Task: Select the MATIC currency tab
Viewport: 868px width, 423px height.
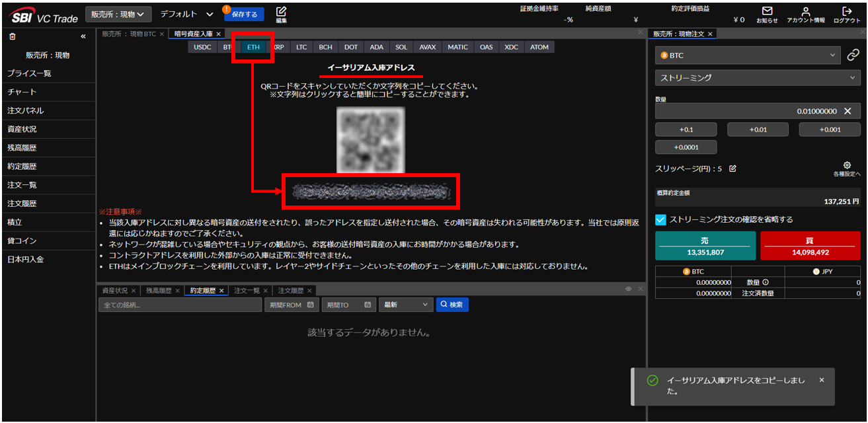Action: click(x=457, y=47)
